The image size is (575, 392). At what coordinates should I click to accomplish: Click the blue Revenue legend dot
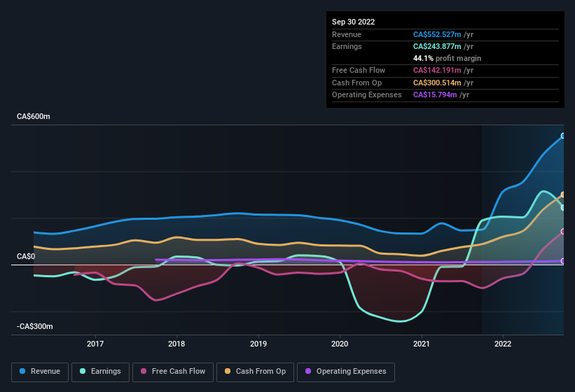(x=22, y=371)
